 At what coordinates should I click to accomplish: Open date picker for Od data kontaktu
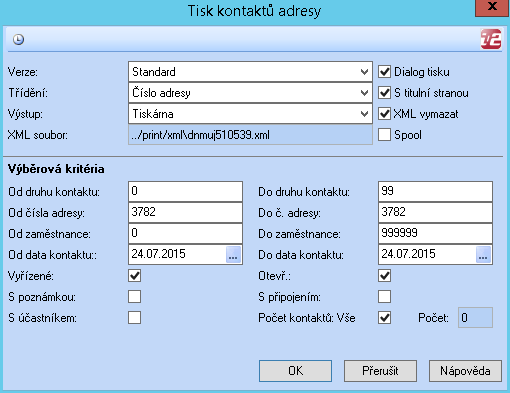[233, 255]
